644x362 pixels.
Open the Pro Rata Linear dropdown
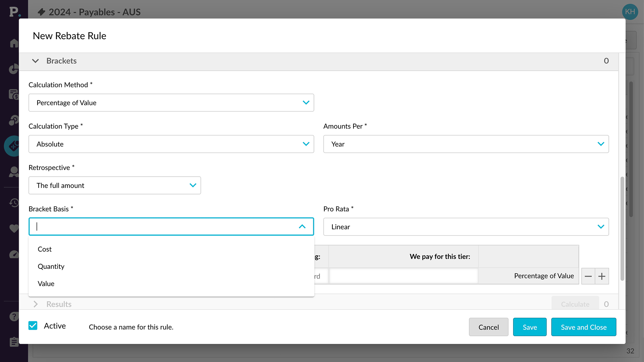[466, 227]
